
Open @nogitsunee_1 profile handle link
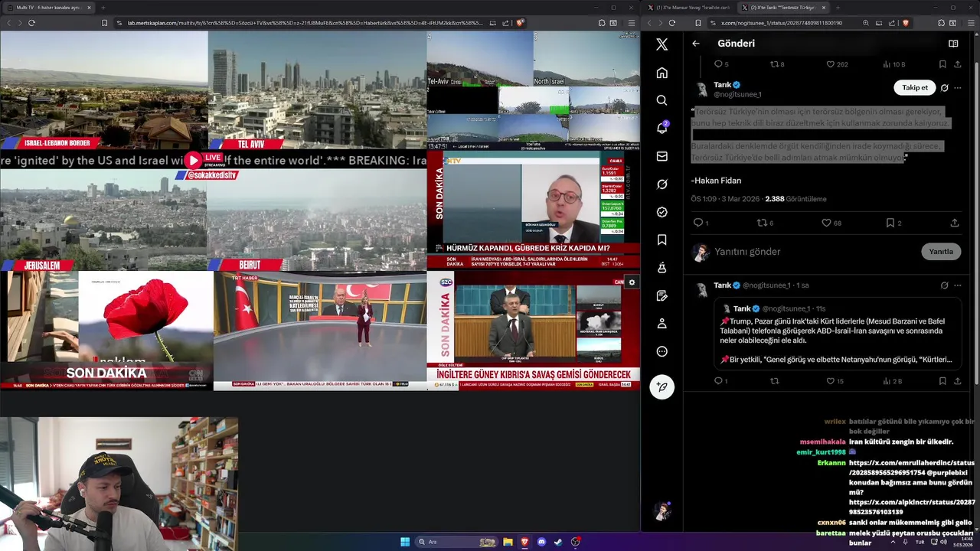737,95
